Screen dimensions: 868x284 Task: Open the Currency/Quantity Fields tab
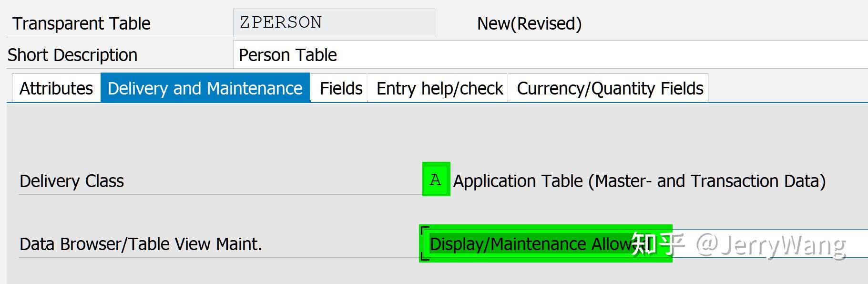tap(610, 88)
